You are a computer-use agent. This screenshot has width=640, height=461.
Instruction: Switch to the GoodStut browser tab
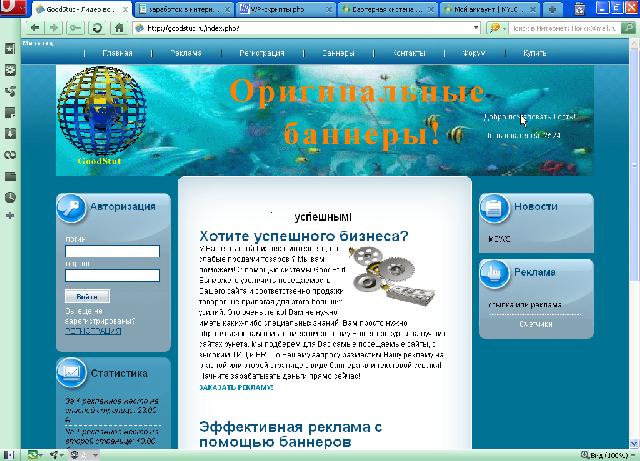click(80, 9)
